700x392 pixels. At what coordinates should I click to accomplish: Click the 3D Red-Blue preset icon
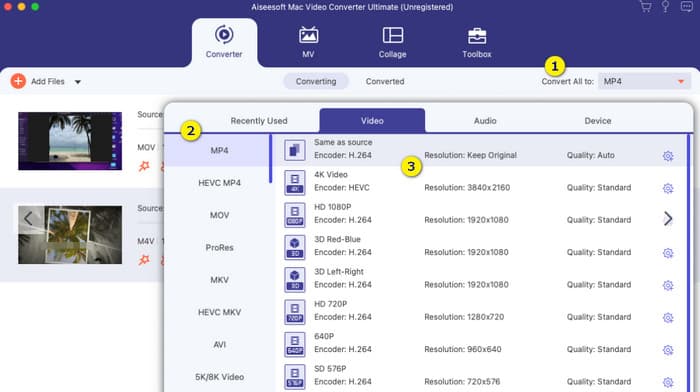[x=295, y=247]
